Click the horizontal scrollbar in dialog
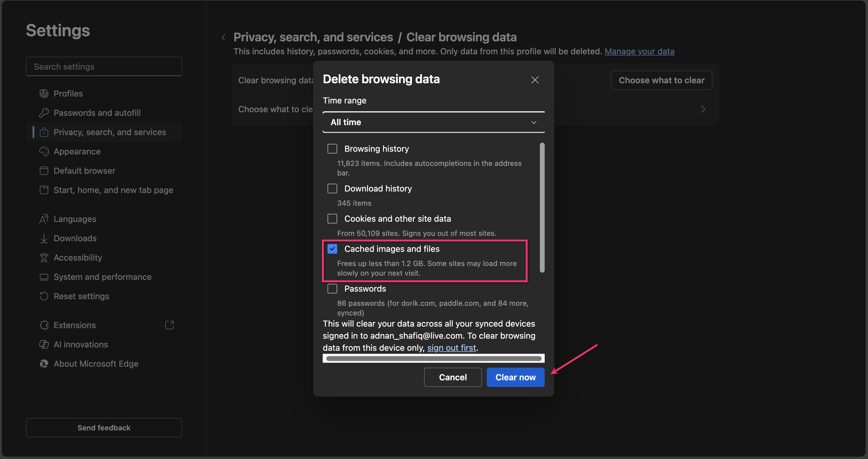The height and width of the screenshot is (459, 868). click(x=433, y=358)
